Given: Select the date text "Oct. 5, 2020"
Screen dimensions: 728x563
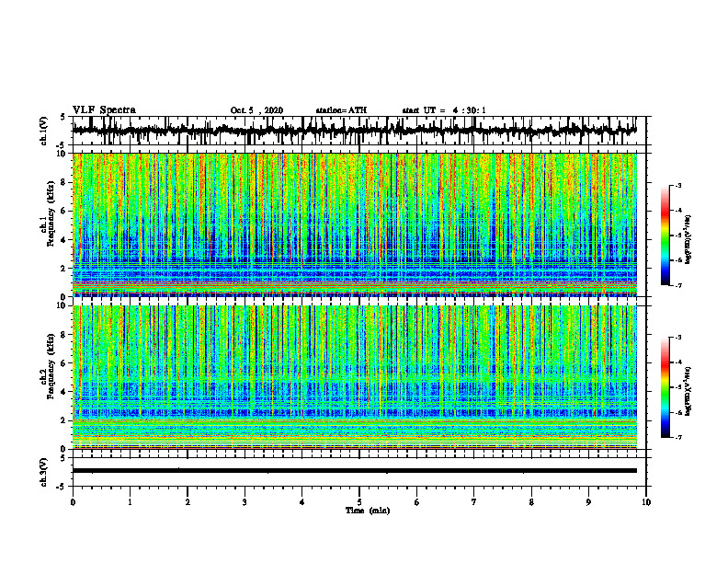Looking at the screenshot, I should [256, 110].
